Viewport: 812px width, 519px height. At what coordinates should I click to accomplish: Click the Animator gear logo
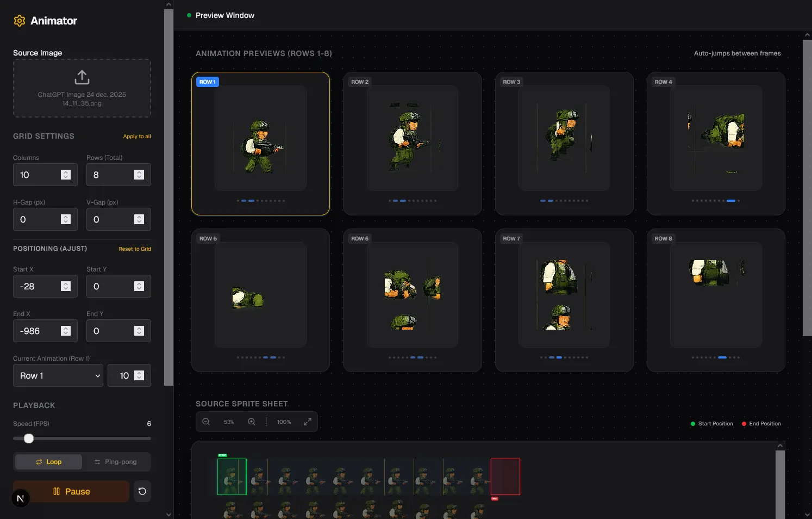point(20,20)
